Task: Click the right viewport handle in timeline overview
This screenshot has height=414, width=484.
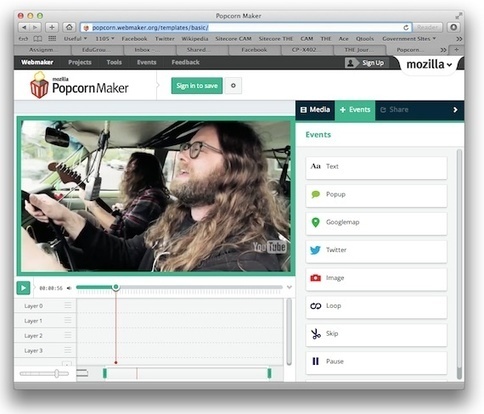Action: 269,373
